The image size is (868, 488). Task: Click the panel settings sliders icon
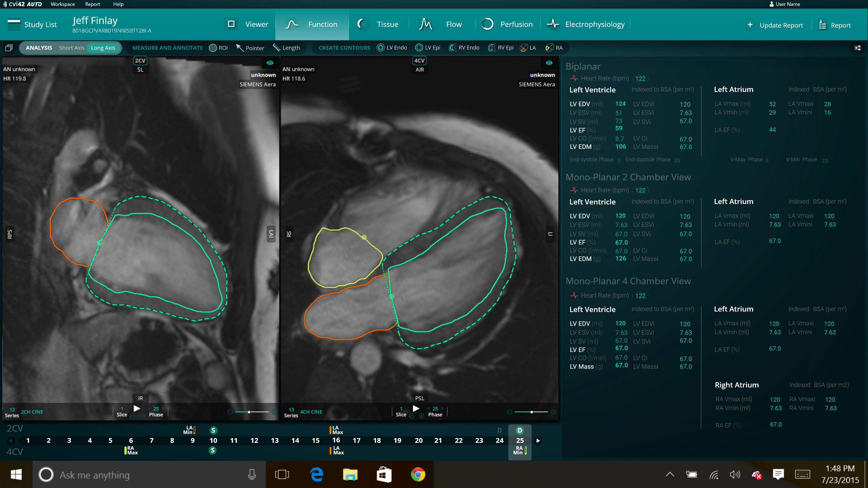point(857,48)
